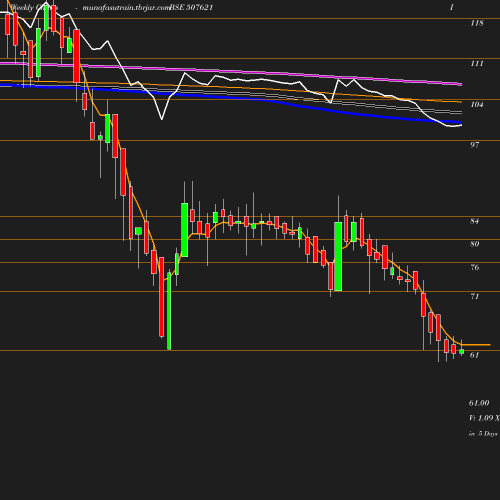Click the 'in 5 Days' text

483,434
